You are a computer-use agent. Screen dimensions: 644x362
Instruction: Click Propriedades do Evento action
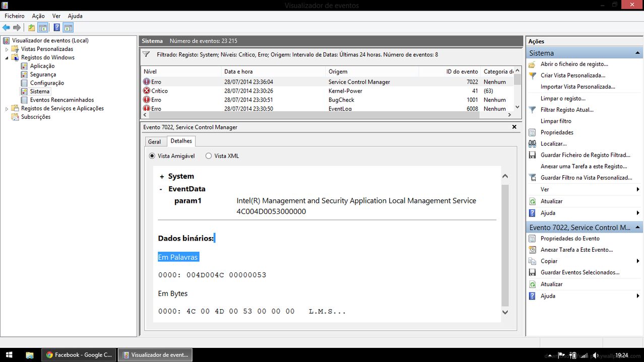(x=570, y=239)
